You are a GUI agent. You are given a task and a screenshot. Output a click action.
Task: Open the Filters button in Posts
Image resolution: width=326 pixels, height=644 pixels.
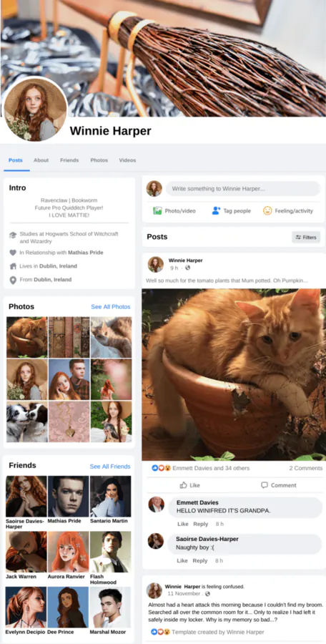(x=306, y=237)
